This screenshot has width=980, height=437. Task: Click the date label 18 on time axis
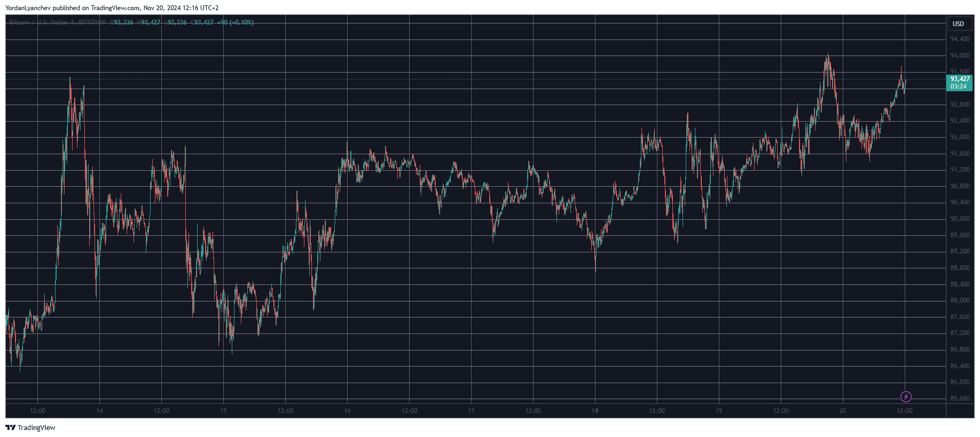click(595, 411)
